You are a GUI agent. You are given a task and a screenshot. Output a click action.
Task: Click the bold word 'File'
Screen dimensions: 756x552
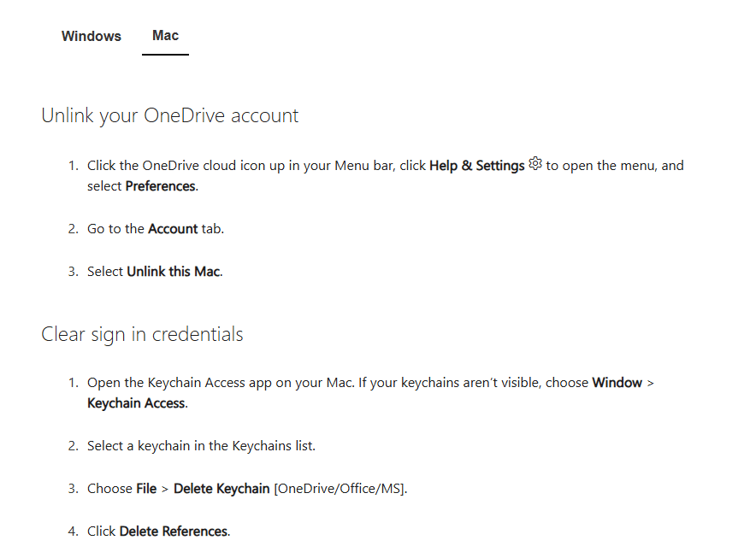coord(146,489)
